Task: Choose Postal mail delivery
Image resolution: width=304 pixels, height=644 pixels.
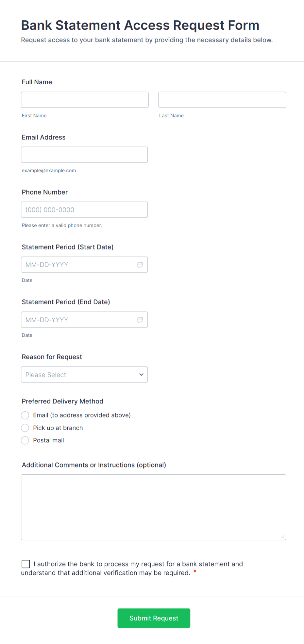Action: coord(25,440)
